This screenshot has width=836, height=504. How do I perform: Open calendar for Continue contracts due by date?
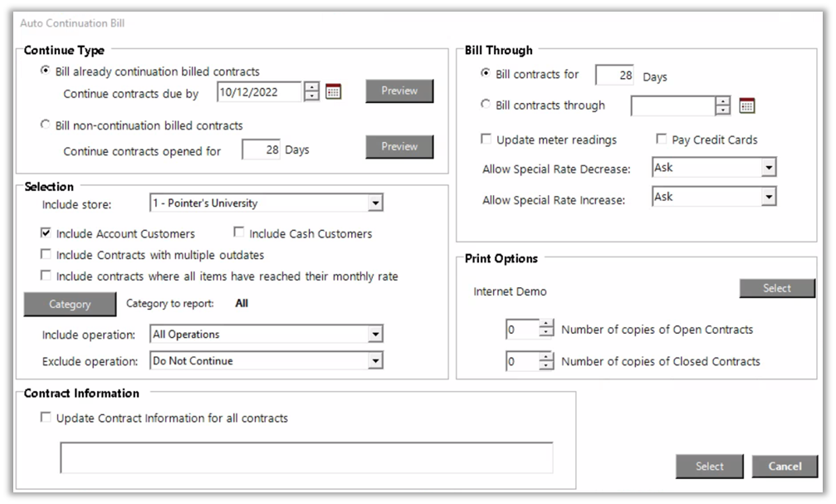point(333,91)
